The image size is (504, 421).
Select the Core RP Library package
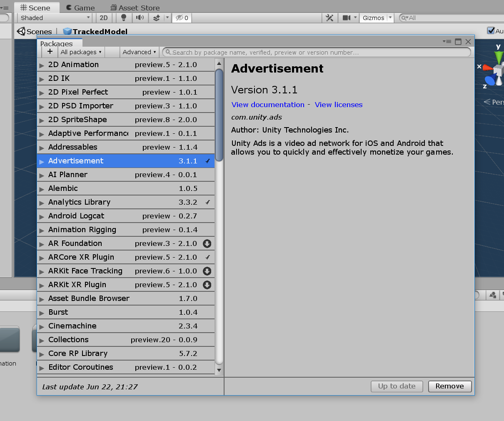[x=126, y=353]
